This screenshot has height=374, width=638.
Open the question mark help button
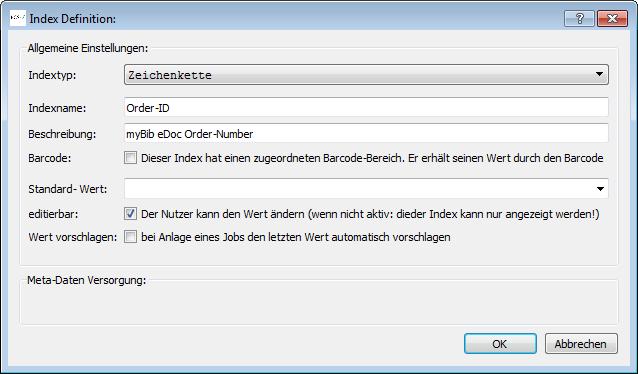[x=579, y=19]
